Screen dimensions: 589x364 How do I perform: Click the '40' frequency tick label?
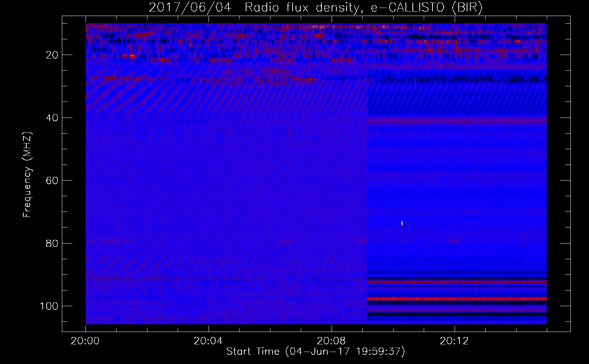tap(52, 118)
